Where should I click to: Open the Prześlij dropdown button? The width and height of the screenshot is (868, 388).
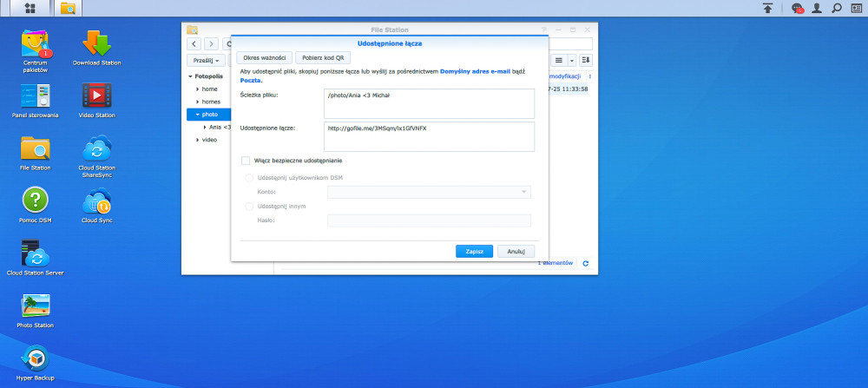pos(206,60)
